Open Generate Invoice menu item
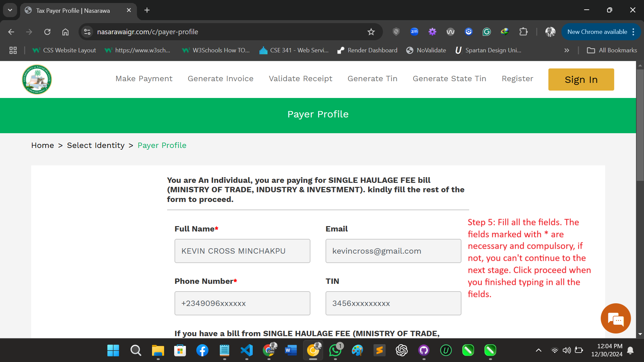The height and width of the screenshot is (362, 644). 220,79
